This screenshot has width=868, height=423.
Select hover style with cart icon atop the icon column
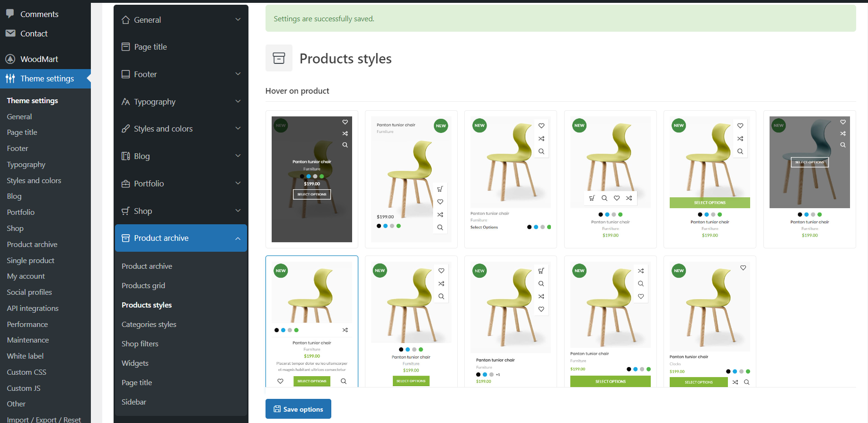point(511,322)
